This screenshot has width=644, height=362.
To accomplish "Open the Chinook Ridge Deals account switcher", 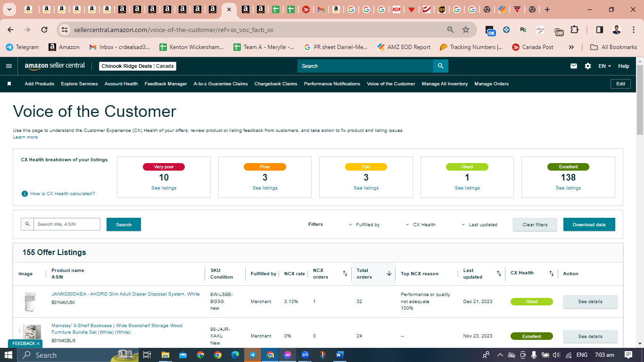I will tap(138, 66).
